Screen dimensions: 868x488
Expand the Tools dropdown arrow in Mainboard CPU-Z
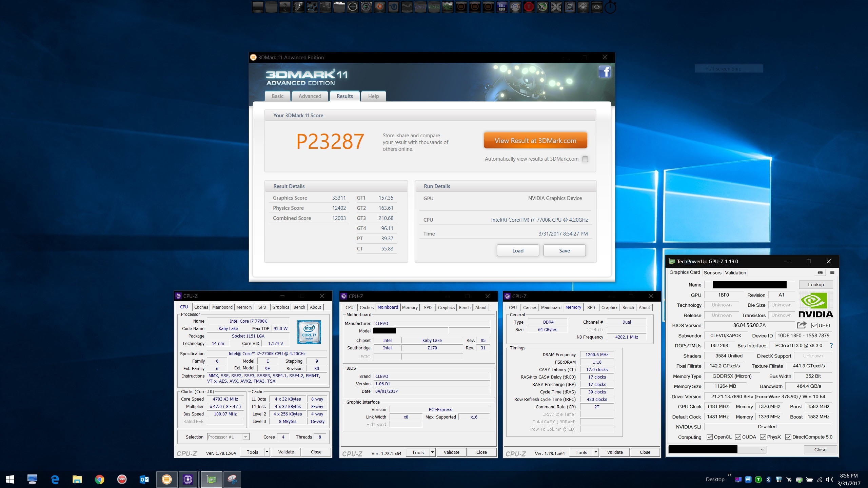(432, 452)
